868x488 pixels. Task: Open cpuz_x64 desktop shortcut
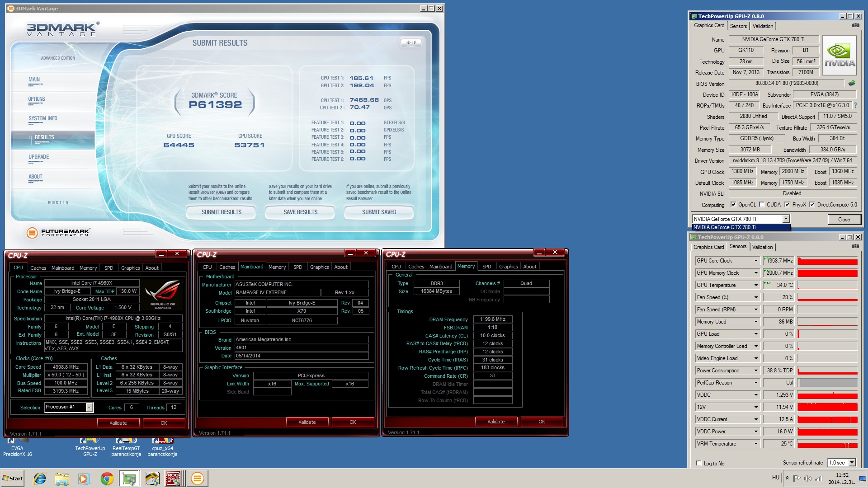pyautogui.click(x=162, y=447)
